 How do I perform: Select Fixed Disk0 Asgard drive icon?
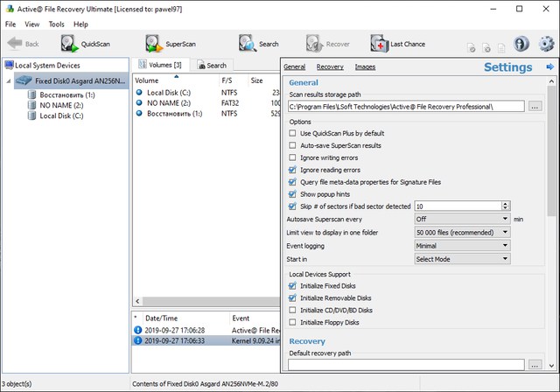(24, 80)
